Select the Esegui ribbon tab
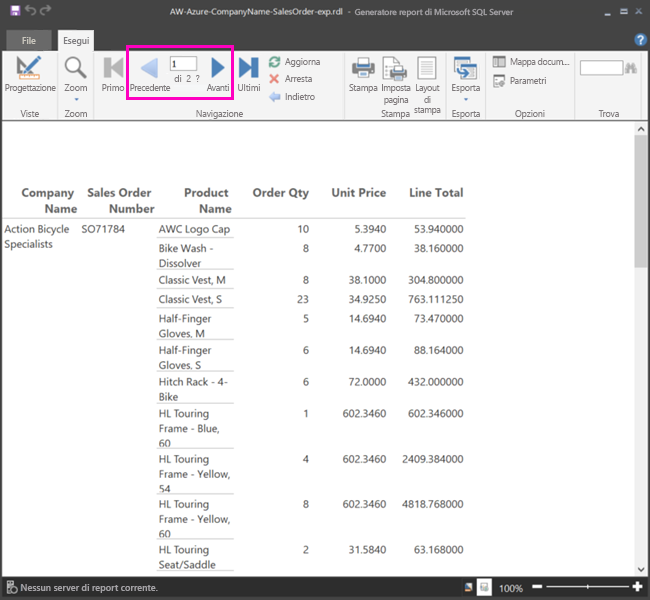 click(x=76, y=41)
